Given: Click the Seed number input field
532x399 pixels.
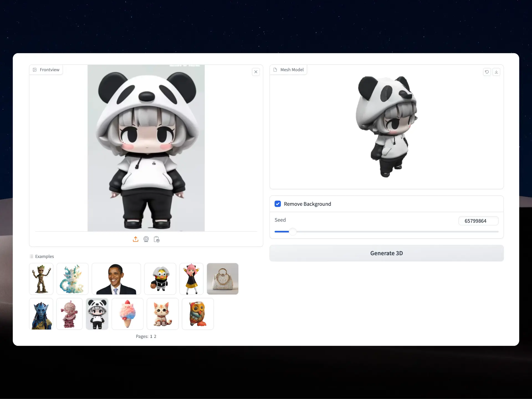Looking at the screenshot, I should click(478, 221).
